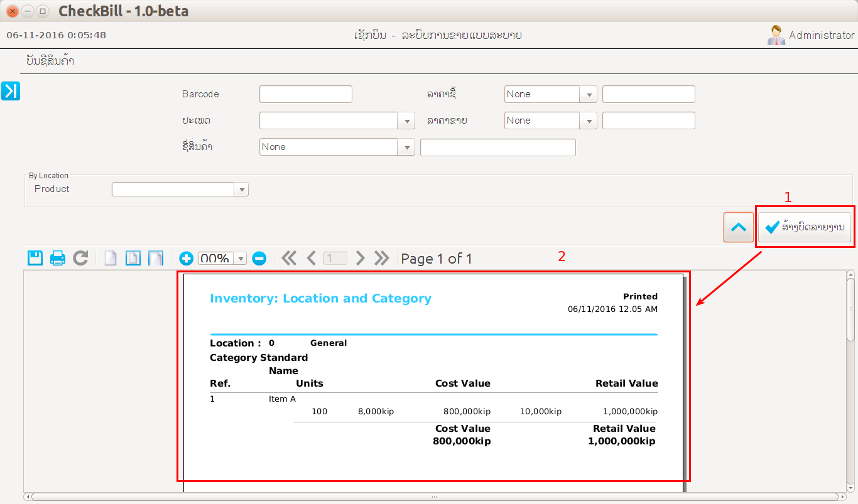858x504 pixels.
Task: Open the zoom percentage dropdown
Action: tap(241, 259)
